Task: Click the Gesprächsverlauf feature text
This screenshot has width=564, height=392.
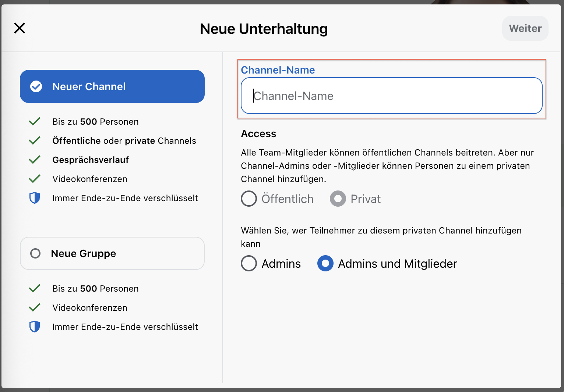Action: click(x=91, y=160)
